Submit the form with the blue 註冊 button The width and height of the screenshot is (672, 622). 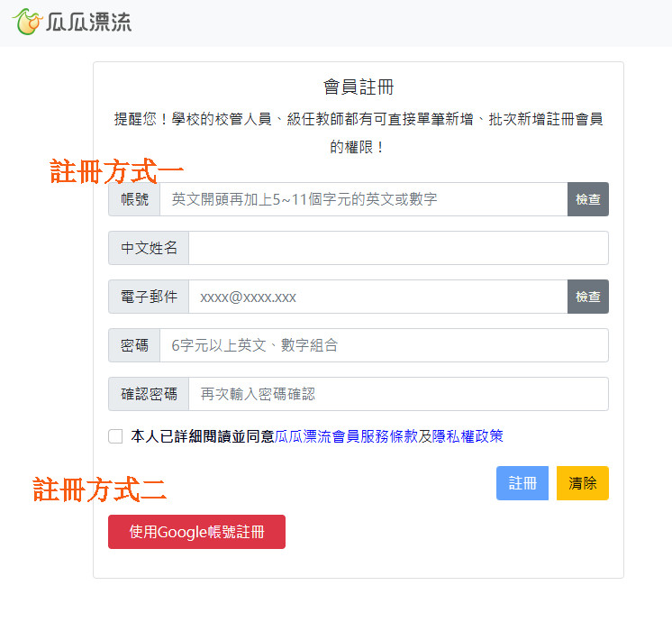[522, 483]
